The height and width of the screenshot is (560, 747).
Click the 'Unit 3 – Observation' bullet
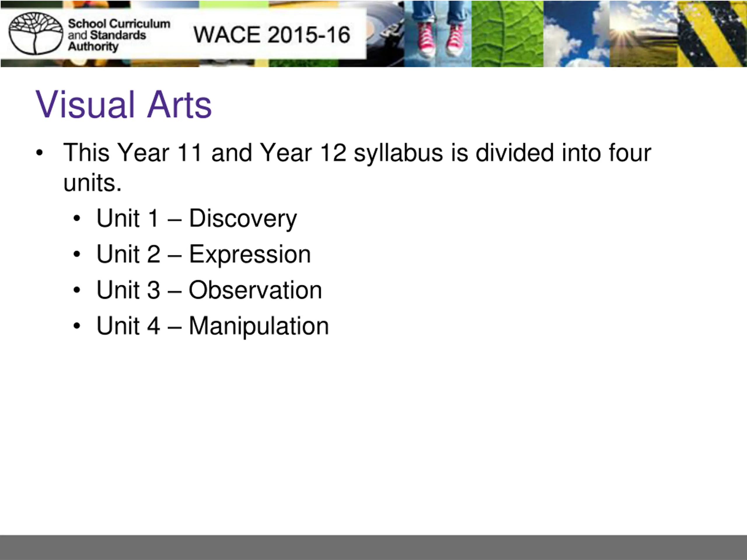coord(209,290)
